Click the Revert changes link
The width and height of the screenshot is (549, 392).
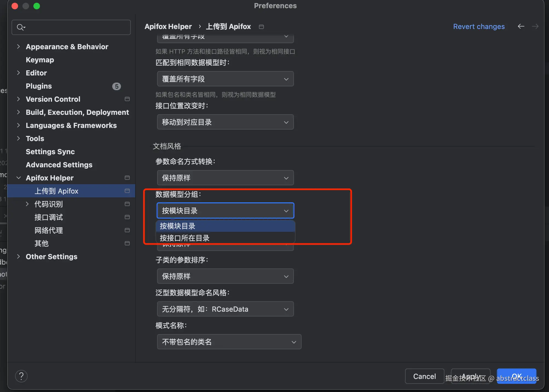pyautogui.click(x=479, y=27)
